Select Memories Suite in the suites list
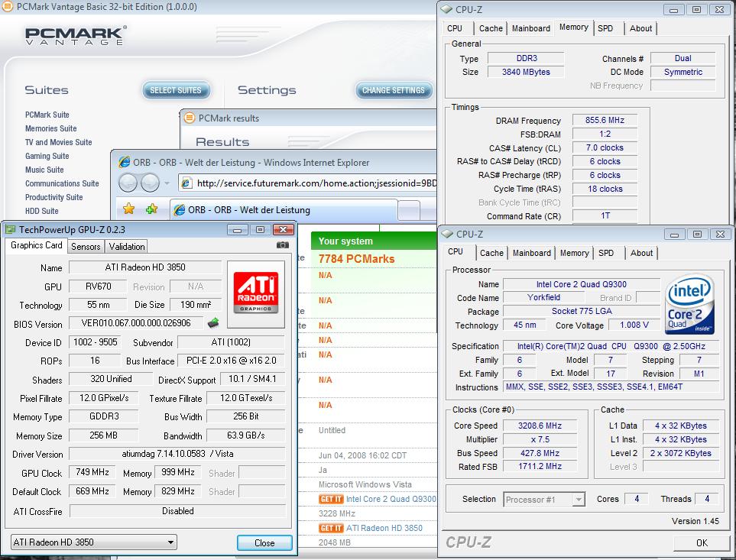Screen dimensions: 736x560 pos(50,128)
